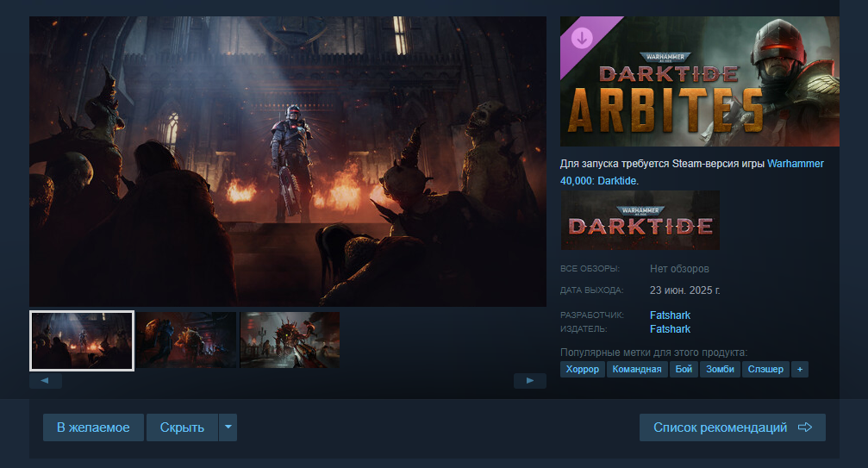This screenshot has height=468, width=868.
Task: Select the Слэшер tag
Action: [765, 369]
